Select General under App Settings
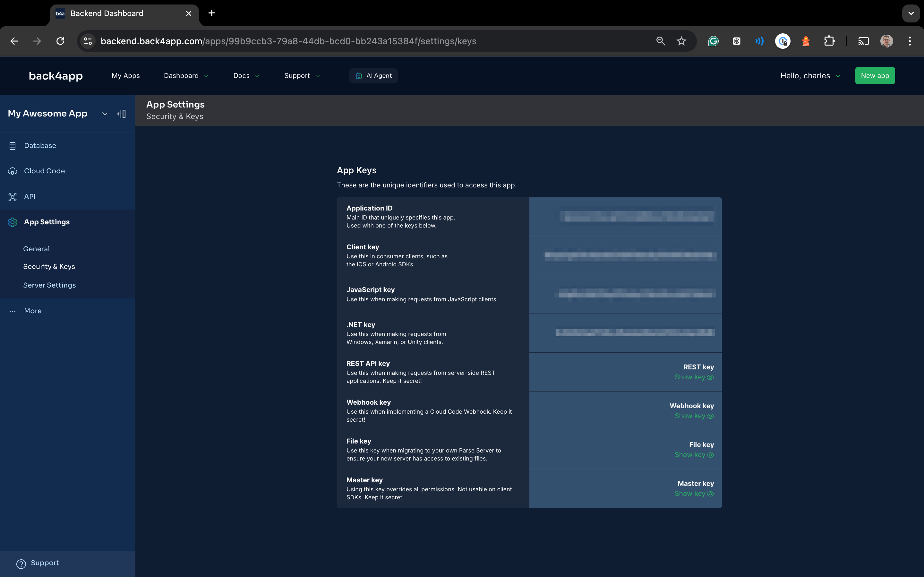 coord(36,249)
